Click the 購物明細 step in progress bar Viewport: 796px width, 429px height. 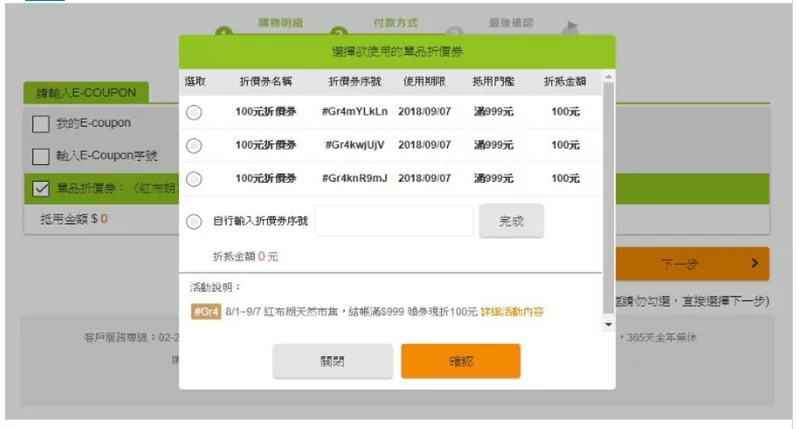coord(279,22)
